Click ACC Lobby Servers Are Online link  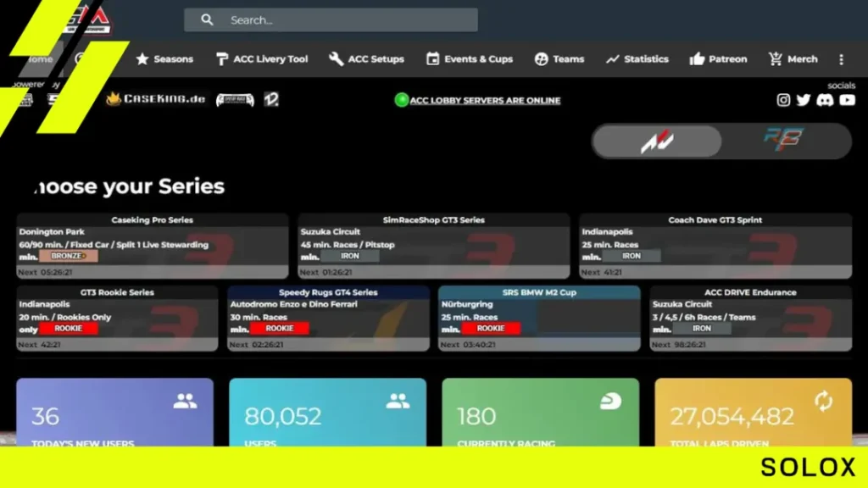point(485,100)
